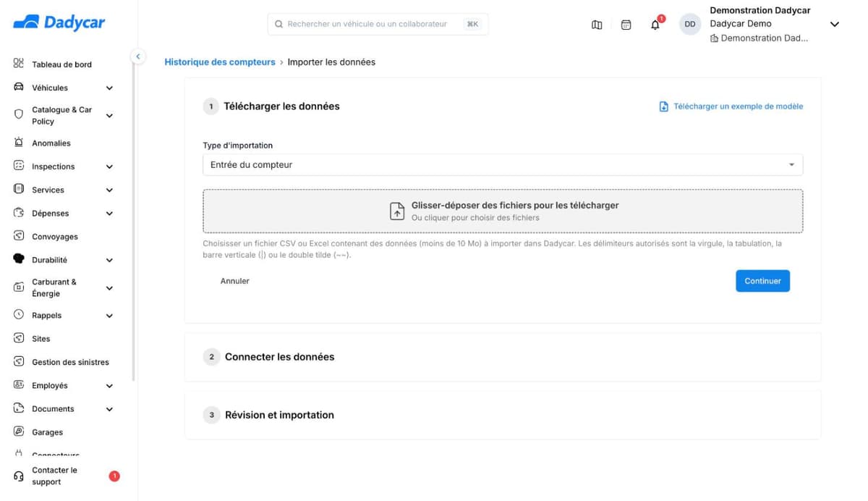Expand the Employés submenu chevron
This screenshot has width=868, height=501.
tap(109, 386)
